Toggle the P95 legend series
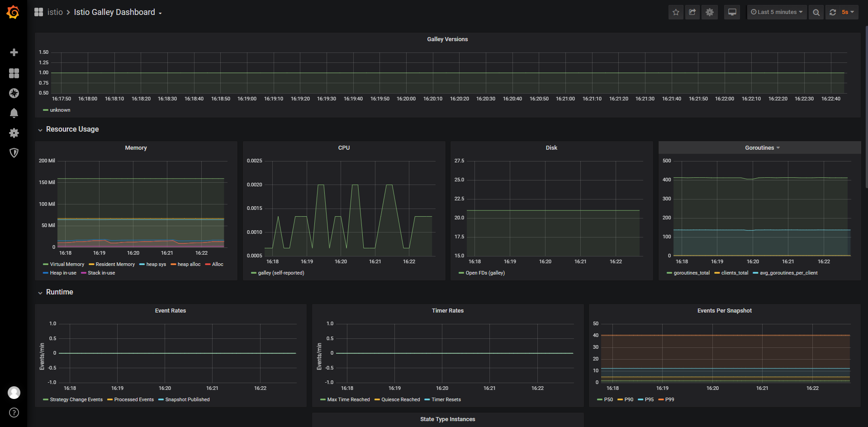Viewport: 868px width, 427px height. click(x=649, y=399)
